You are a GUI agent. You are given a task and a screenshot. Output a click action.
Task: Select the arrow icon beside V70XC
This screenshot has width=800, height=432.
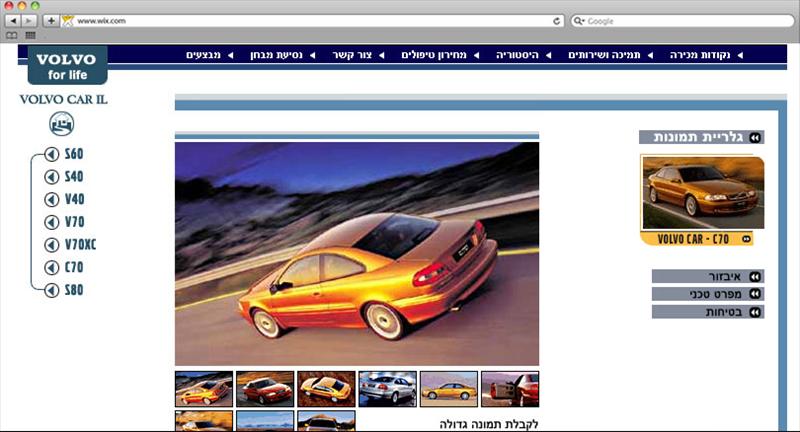pyautogui.click(x=52, y=245)
